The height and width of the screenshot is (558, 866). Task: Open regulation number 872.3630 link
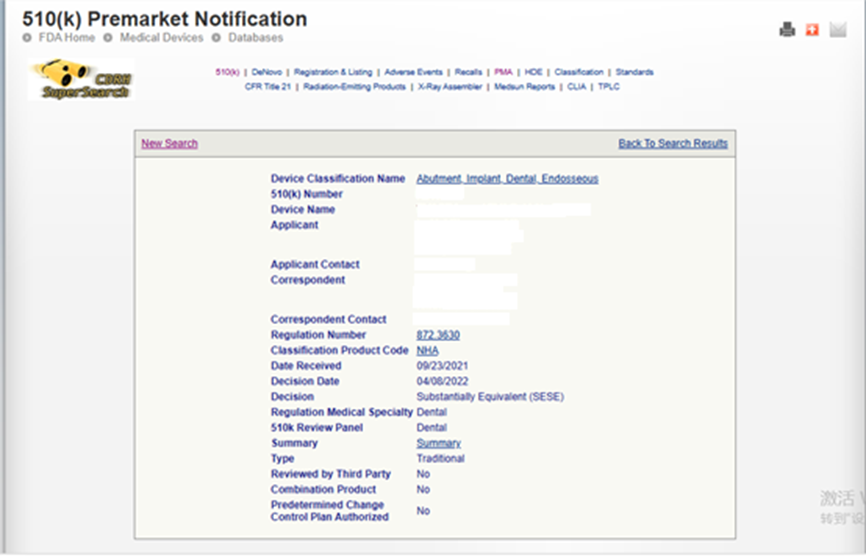438,335
